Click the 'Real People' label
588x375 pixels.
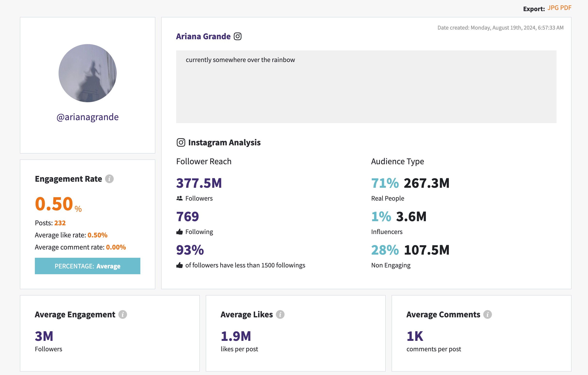pos(387,198)
